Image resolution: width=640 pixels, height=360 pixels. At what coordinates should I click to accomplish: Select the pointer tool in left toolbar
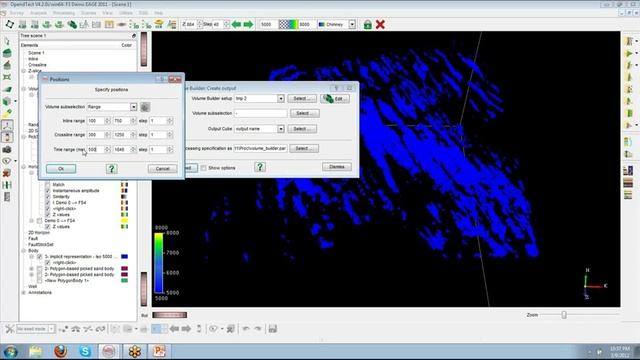(x=7, y=41)
